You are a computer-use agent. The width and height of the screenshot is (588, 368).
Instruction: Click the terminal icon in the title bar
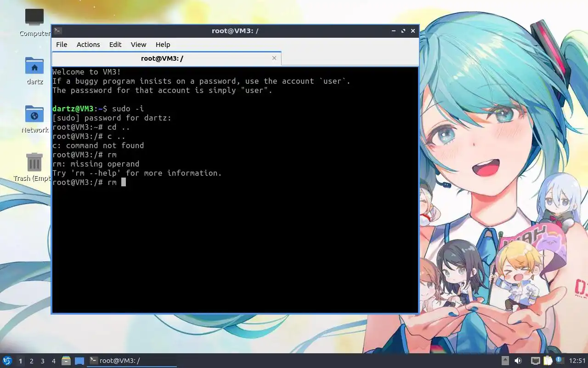(x=57, y=31)
